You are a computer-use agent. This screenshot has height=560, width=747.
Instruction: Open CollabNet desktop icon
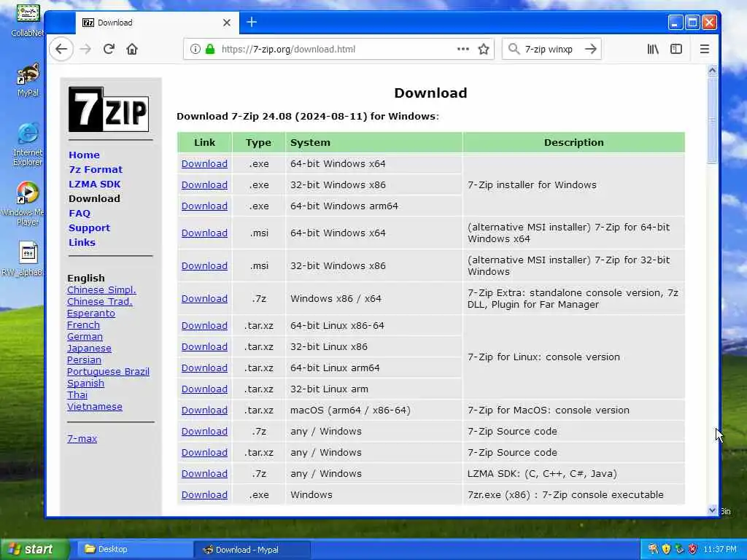point(28,20)
